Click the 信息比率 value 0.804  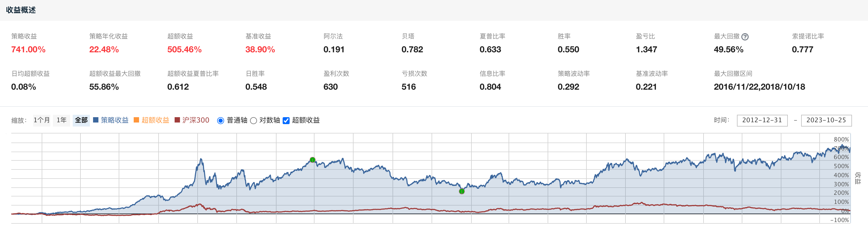(490, 87)
